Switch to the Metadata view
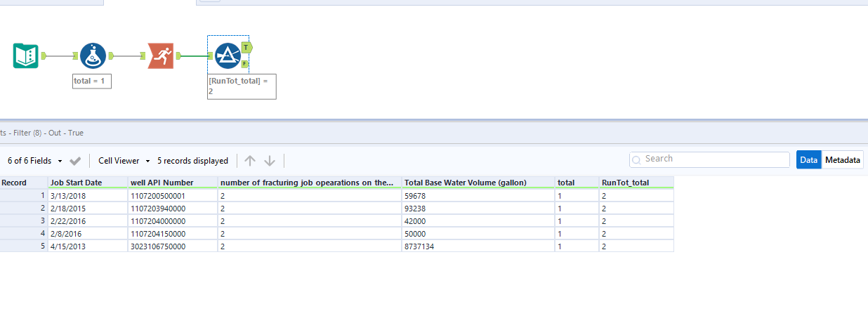868x323 pixels. [843, 160]
